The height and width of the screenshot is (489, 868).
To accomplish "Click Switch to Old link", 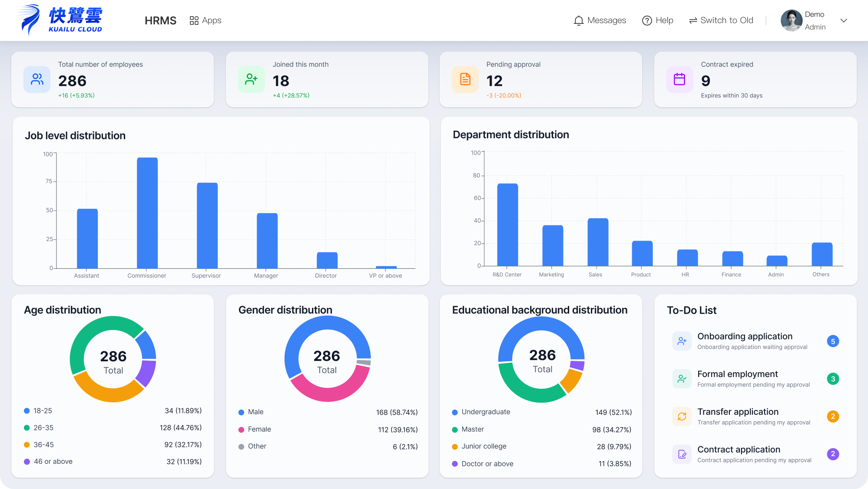I will click(727, 20).
